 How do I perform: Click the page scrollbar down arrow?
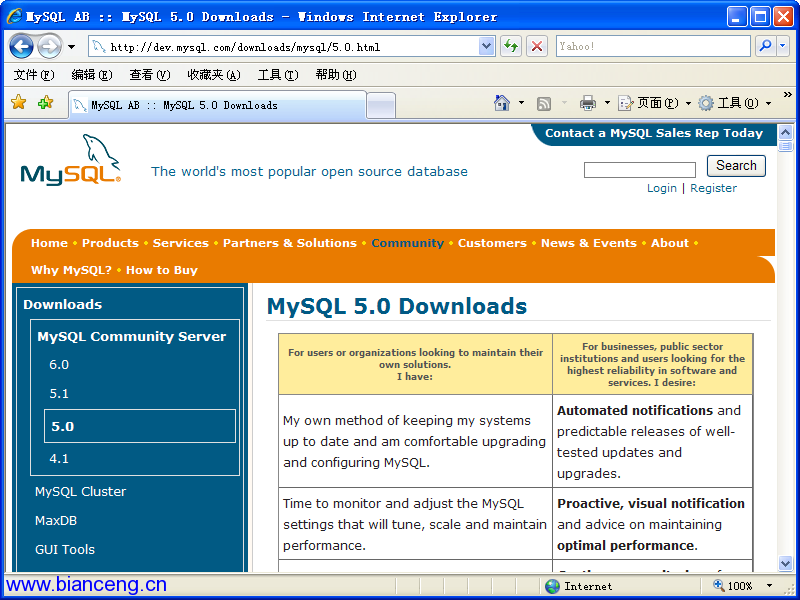point(786,563)
